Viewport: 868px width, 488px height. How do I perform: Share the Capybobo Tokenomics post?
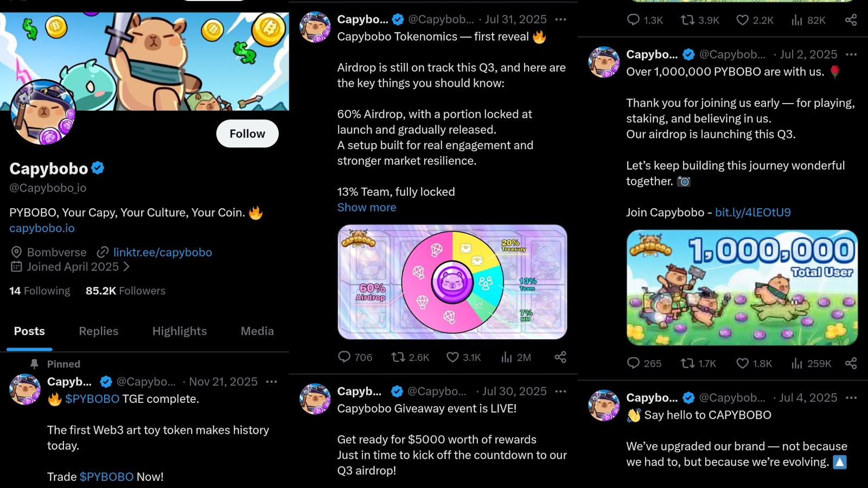coord(560,357)
